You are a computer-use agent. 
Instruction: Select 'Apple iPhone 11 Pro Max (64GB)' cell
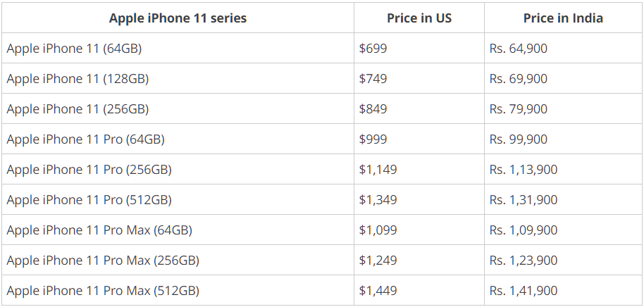[x=99, y=230]
